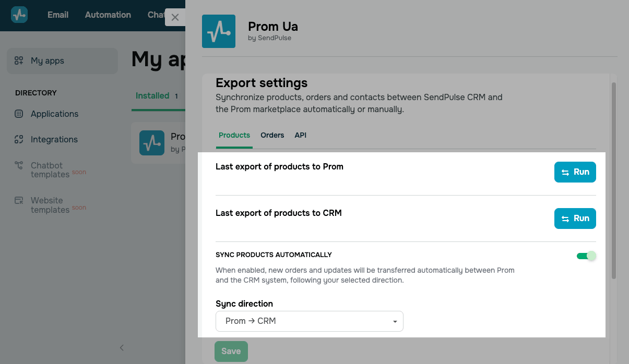
Task: Click the Chatbot templates icon
Action: tap(19, 165)
